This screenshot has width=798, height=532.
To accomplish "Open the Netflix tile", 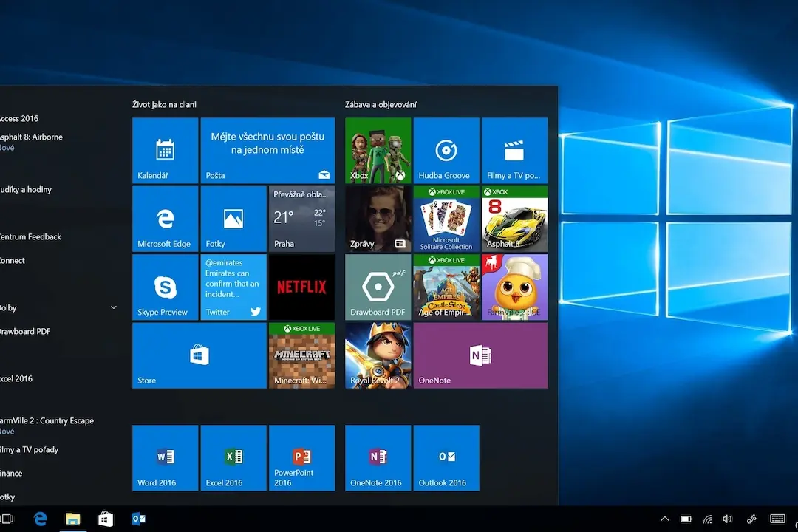I will [x=301, y=287].
